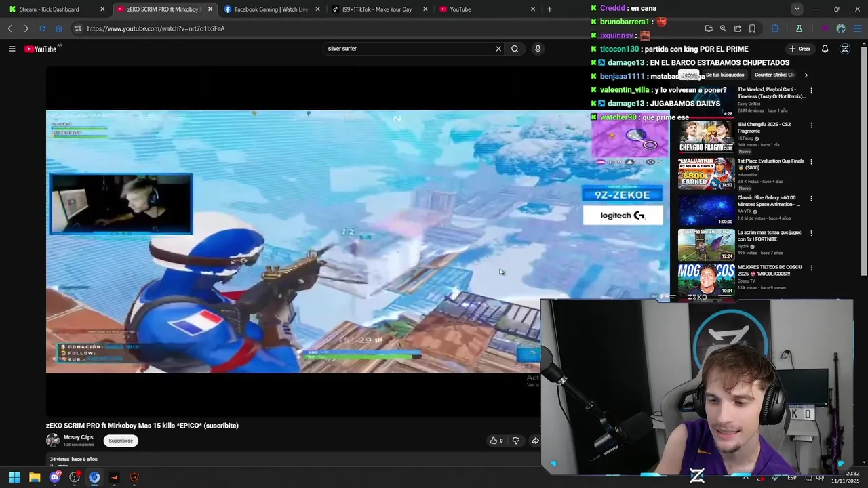The image size is (868, 488).
Task: Expand the tab search dropdown
Action: (x=797, y=9)
